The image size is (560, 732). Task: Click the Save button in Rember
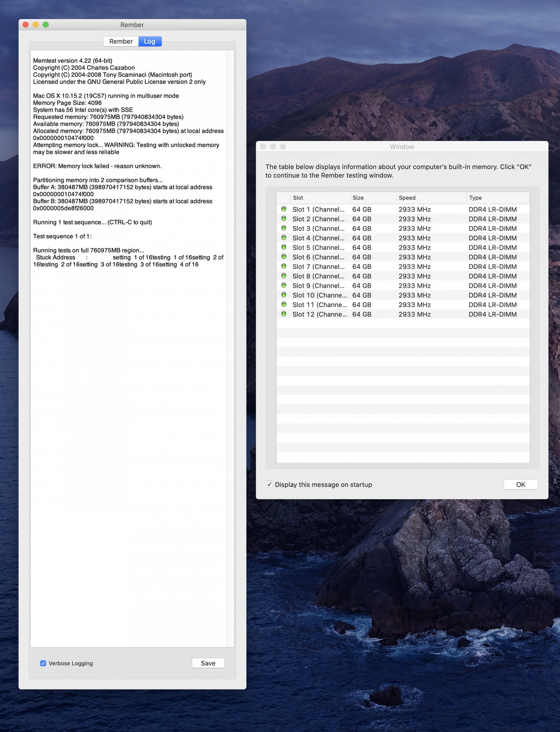point(208,663)
